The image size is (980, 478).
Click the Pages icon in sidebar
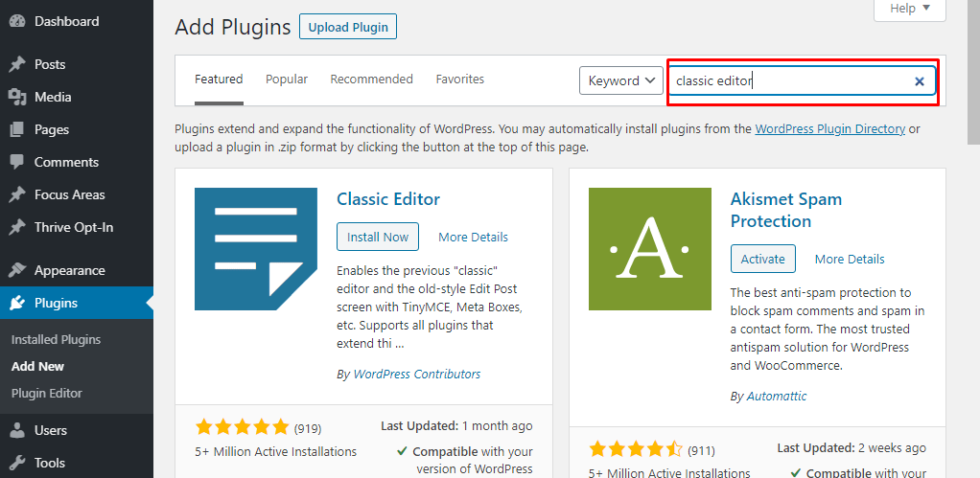pyautogui.click(x=17, y=129)
